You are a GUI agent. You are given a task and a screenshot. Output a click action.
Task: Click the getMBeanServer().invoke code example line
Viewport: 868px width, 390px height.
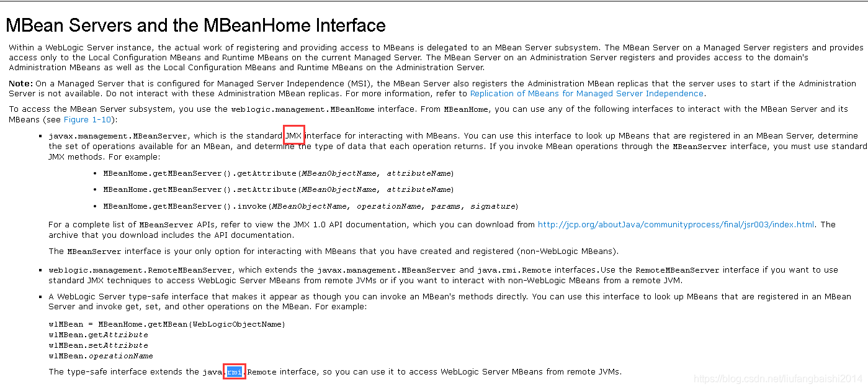tap(310, 206)
